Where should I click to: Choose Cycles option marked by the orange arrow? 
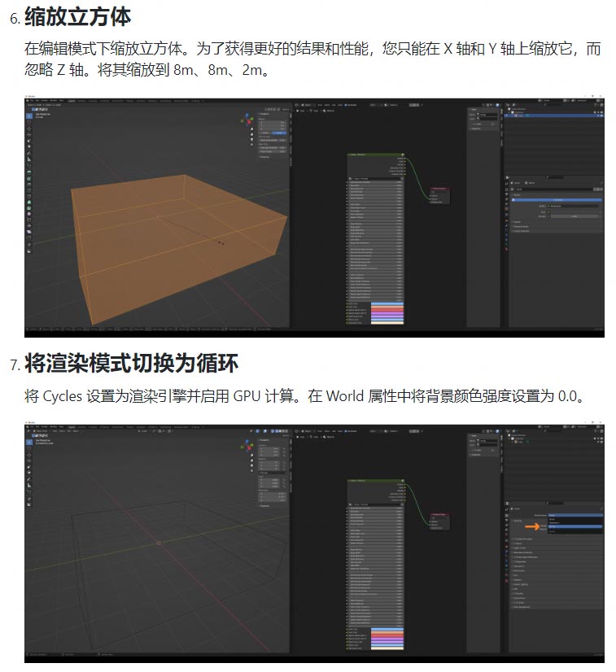coord(574,526)
